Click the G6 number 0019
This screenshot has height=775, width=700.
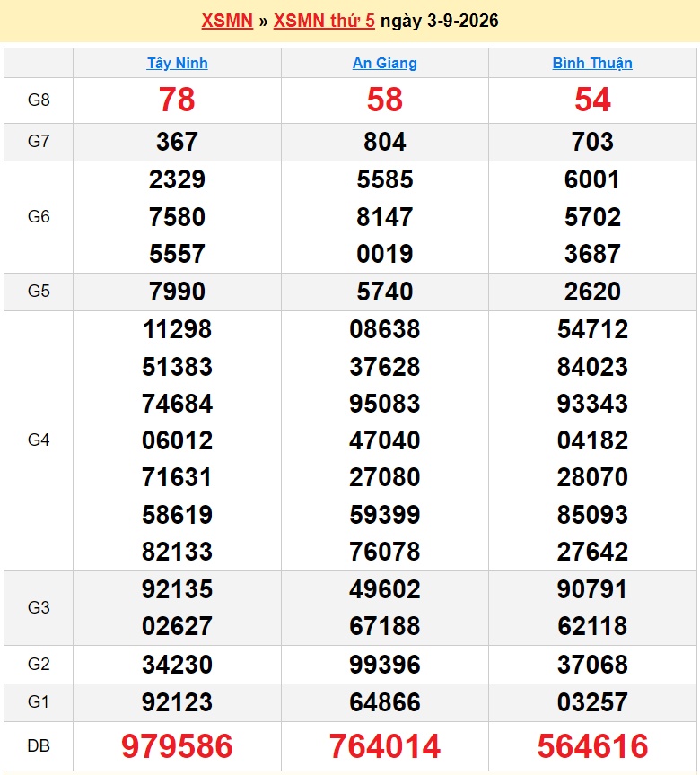[x=385, y=254]
